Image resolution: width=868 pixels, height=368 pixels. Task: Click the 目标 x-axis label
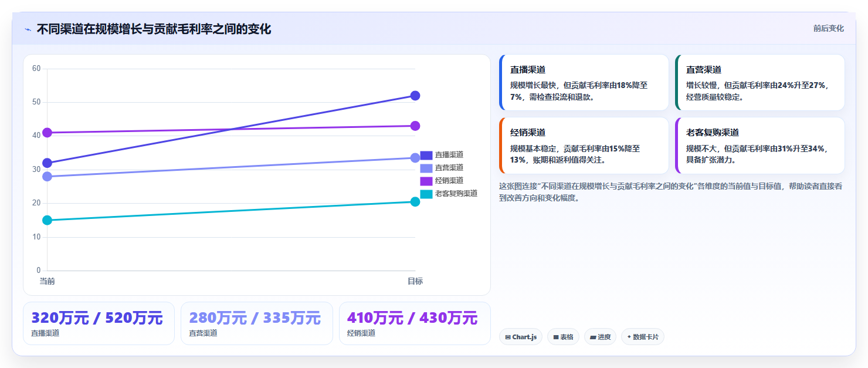point(415,281)
